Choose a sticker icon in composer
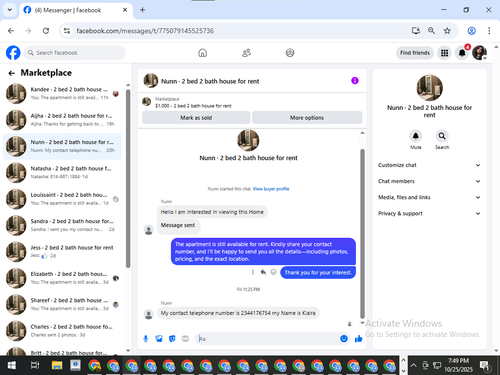The height and width of the screenshot is (375, 500). tap(172, 339)
